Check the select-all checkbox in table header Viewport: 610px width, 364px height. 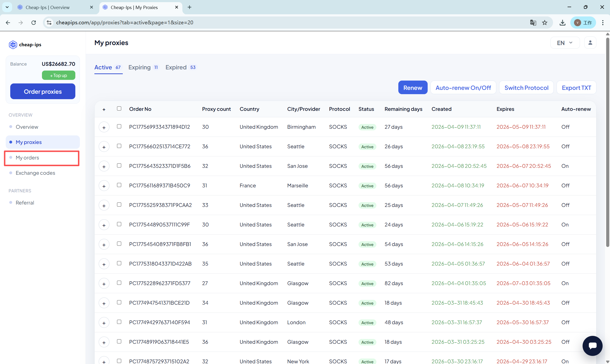pos(119,108)
